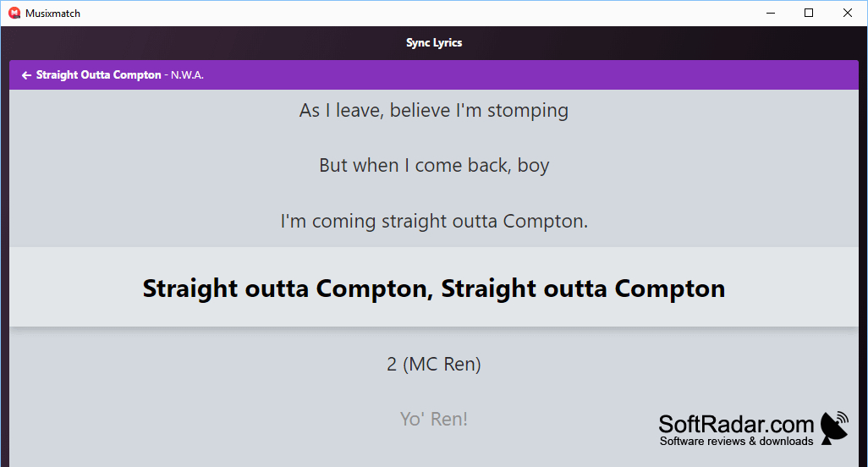Select lyric line "But when I come back, boy"
The height and width of the screenshot is (467, 868).
(434, 166)
